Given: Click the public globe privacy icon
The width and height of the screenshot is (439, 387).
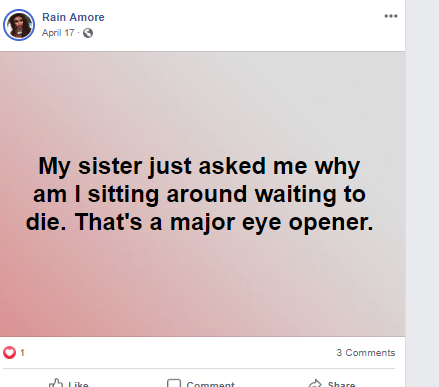Looking at the screenshot, I should tap(88, 33).
